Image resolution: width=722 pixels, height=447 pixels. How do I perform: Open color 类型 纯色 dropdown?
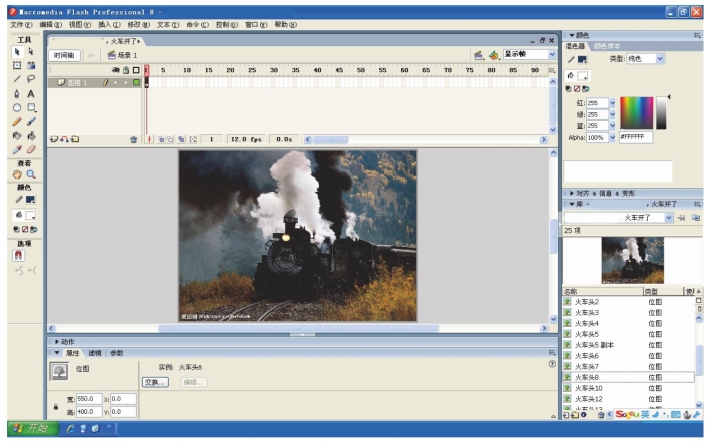[660, 58]
